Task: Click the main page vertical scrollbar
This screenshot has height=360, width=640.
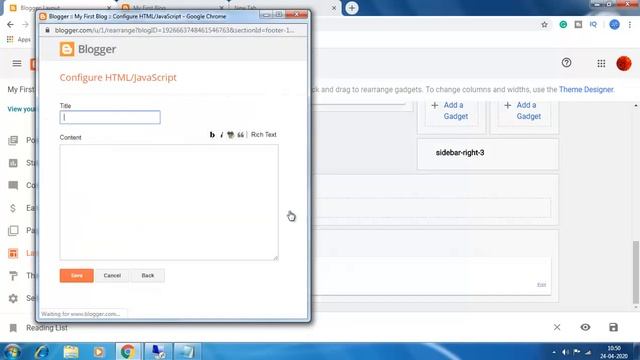Action: coord(636,271)
